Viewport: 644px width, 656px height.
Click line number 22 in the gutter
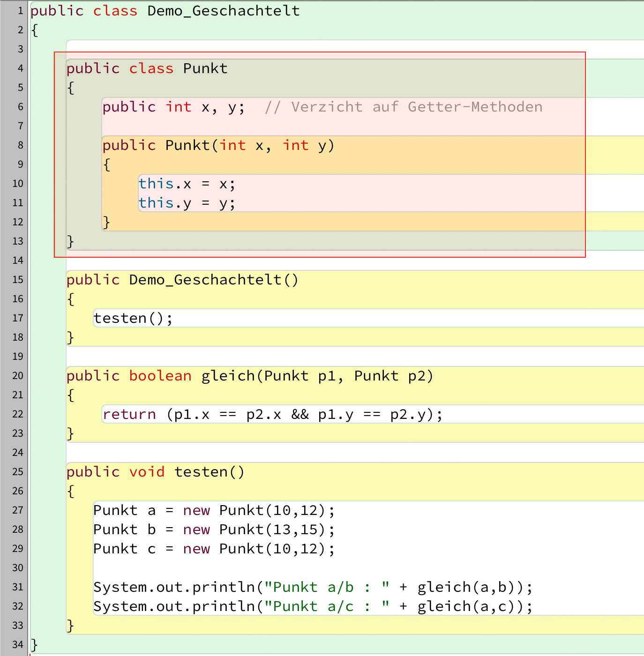tap(18, 414)
